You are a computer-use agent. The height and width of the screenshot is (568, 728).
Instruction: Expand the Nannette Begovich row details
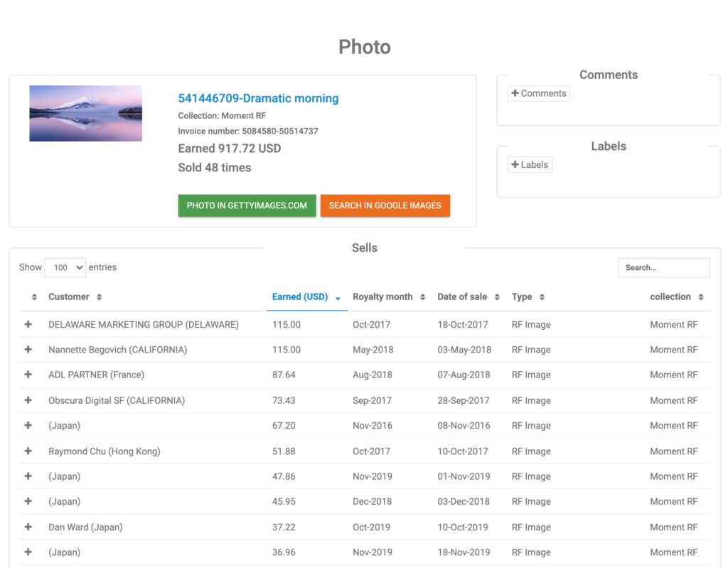click(x=28, y=350)
